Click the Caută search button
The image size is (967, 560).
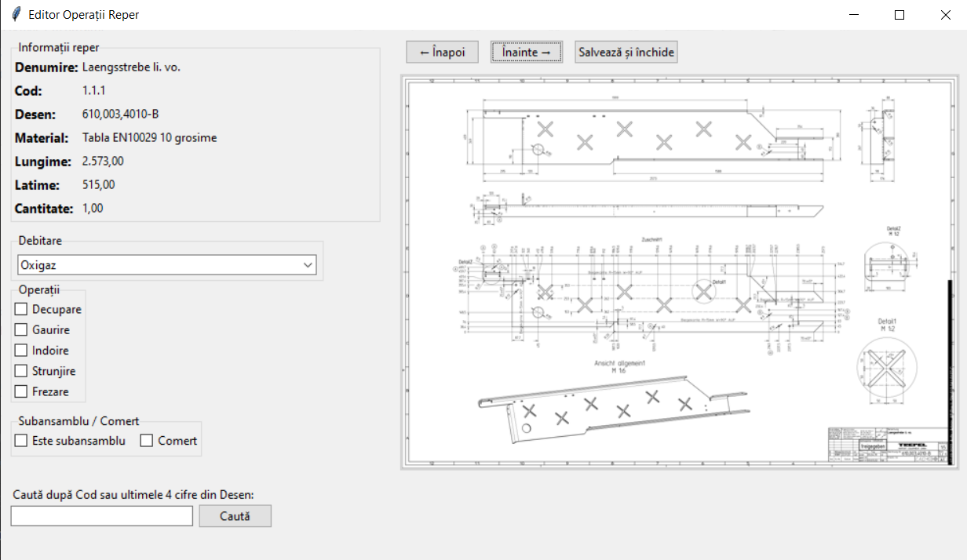point(235,516)
